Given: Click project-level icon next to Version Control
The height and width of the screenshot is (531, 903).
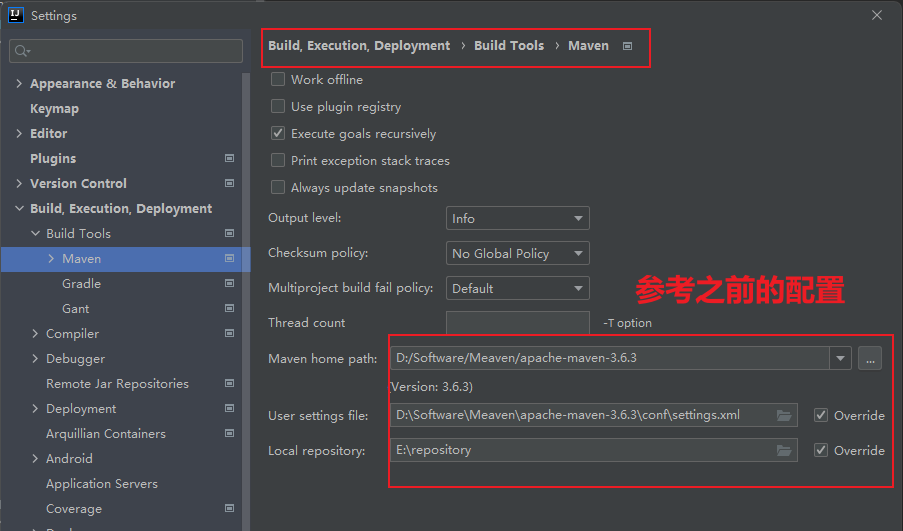Looking at the screenshot, I should 229,183.
